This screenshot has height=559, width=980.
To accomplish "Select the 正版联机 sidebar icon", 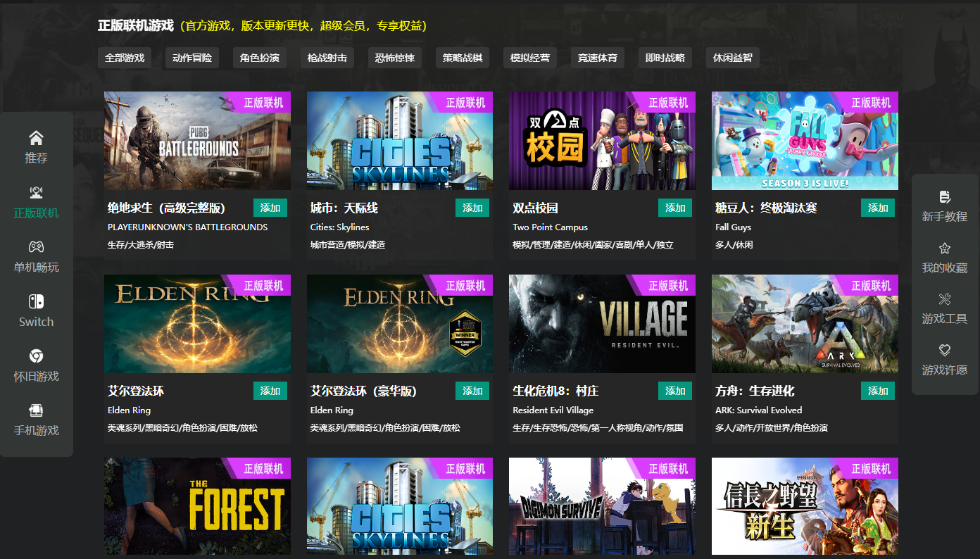I will click(x=36, y=192).
